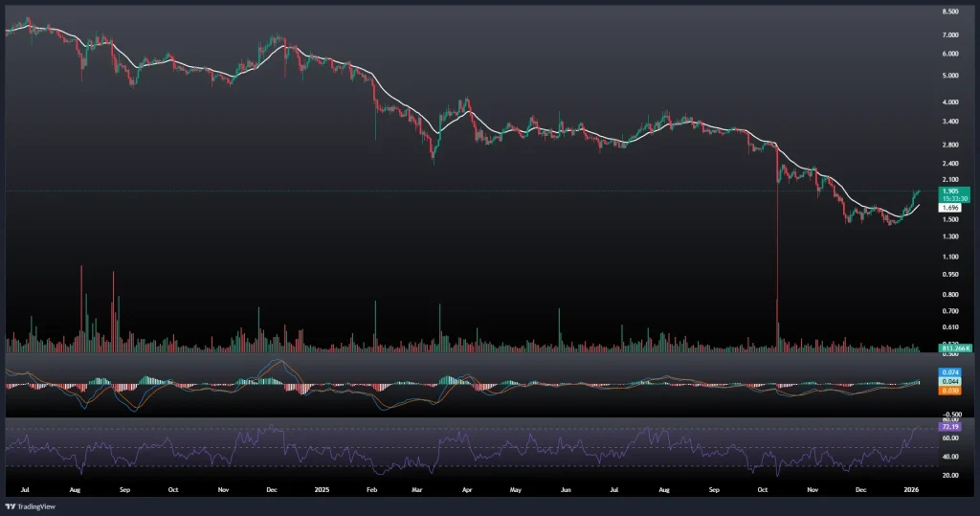Click the green 1.905 current price label
This screenshot has height=516, width=980.
(950, 191)
